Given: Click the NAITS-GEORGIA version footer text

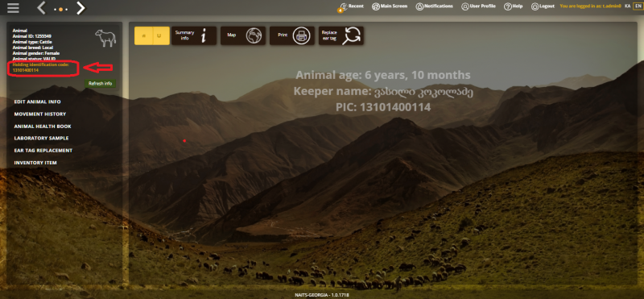Looking at the screenshot, I should (321, 295).
